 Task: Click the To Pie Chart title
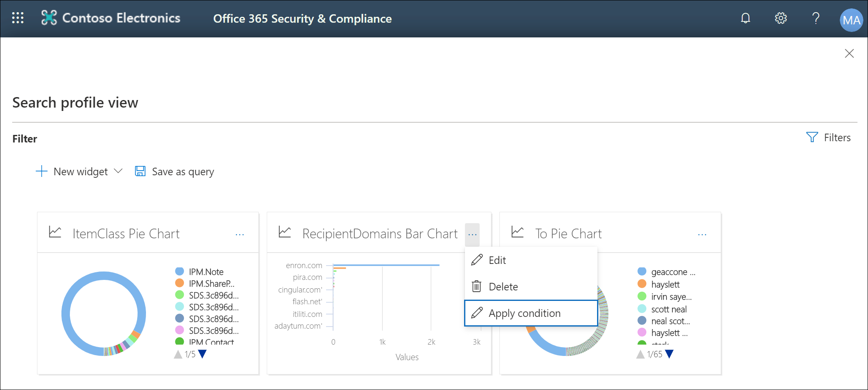pos(568,234)
